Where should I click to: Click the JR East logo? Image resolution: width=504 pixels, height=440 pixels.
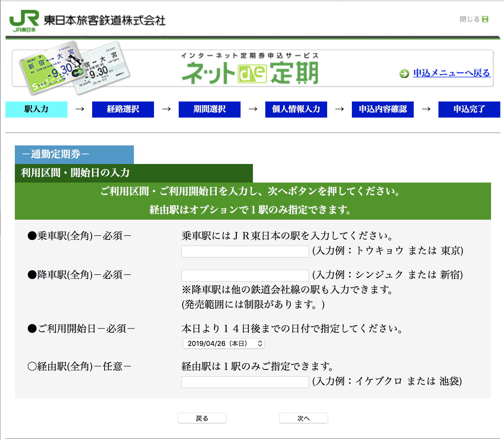(x=24, y=20)
